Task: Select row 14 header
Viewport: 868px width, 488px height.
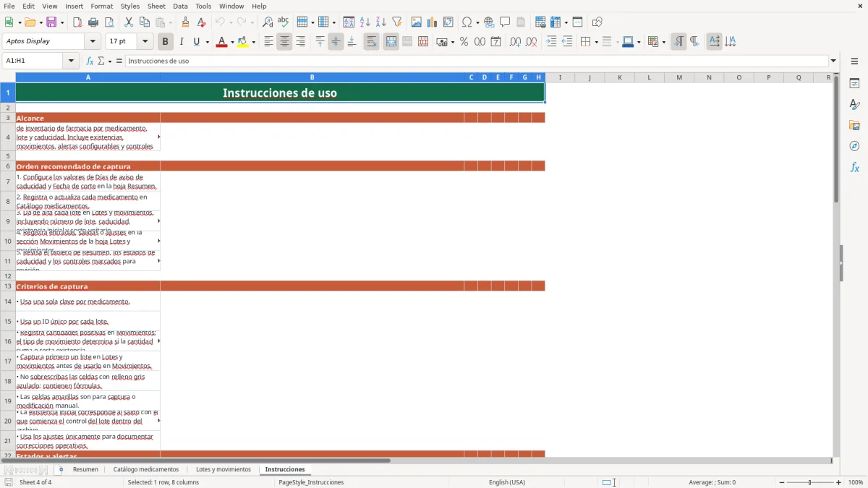Action: pos(8,301)
